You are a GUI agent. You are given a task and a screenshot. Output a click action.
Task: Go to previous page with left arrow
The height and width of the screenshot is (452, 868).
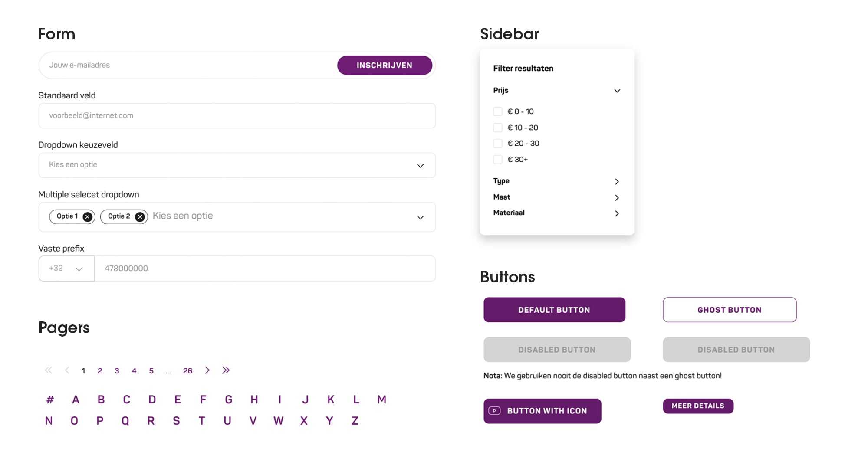coord(67,370)
